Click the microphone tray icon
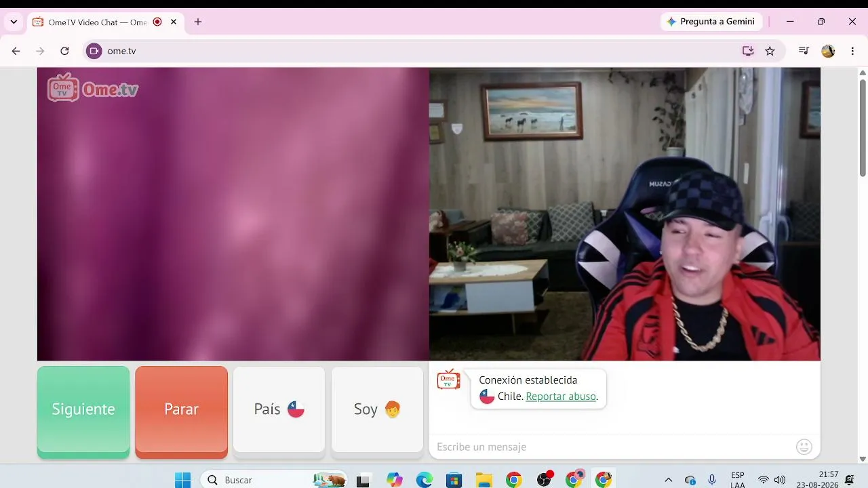Screen dimensions: 868x488 click(712, 480)
